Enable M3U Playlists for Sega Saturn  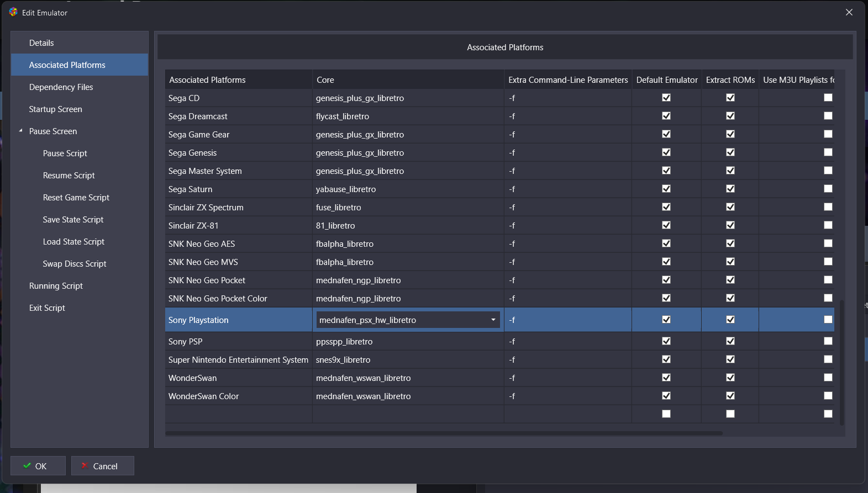[x=828, y=189]
